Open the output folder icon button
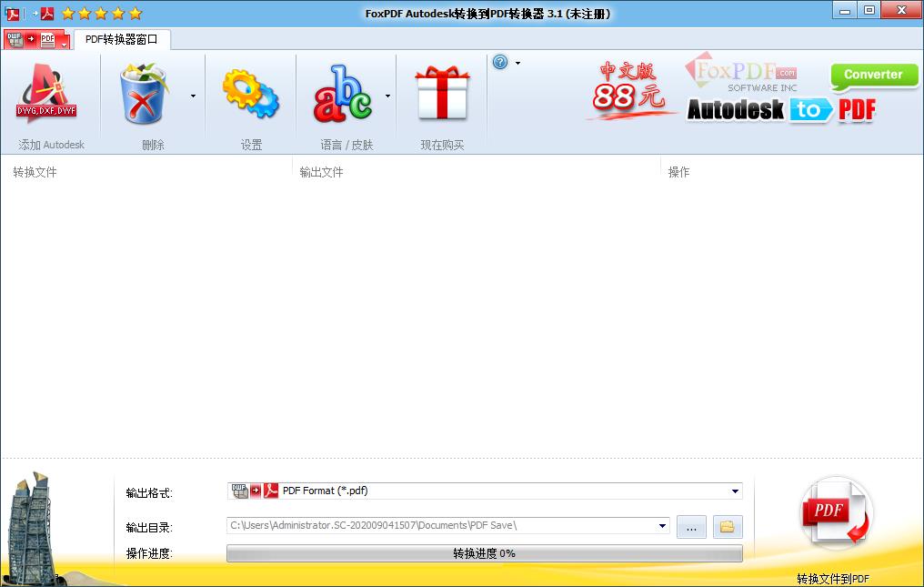This screenshot has width=924, height=587. pos(728,527)
